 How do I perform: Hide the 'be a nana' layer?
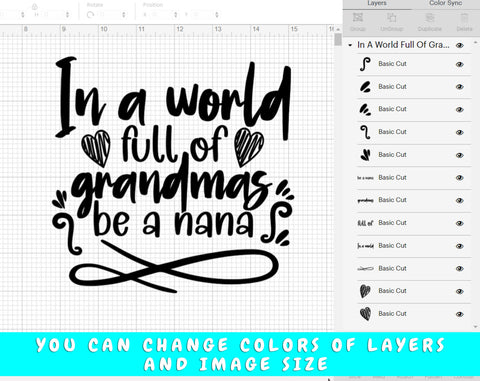coord(460,178)
